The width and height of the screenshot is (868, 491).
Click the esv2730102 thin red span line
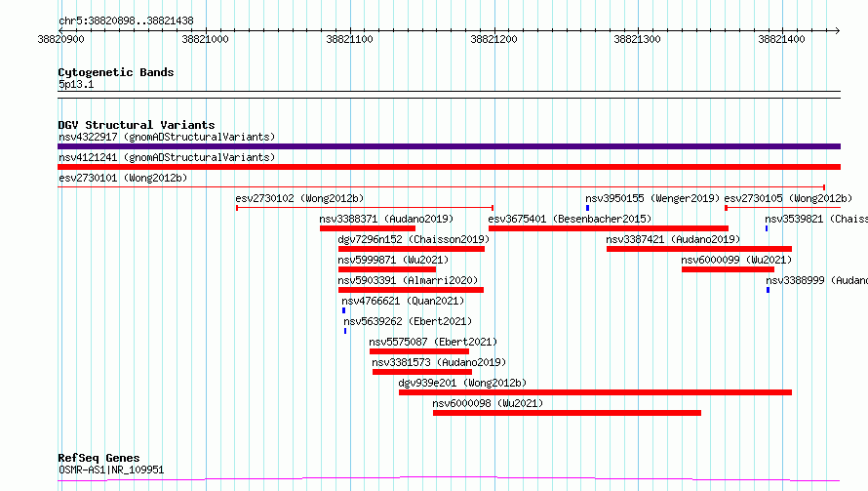365,208
